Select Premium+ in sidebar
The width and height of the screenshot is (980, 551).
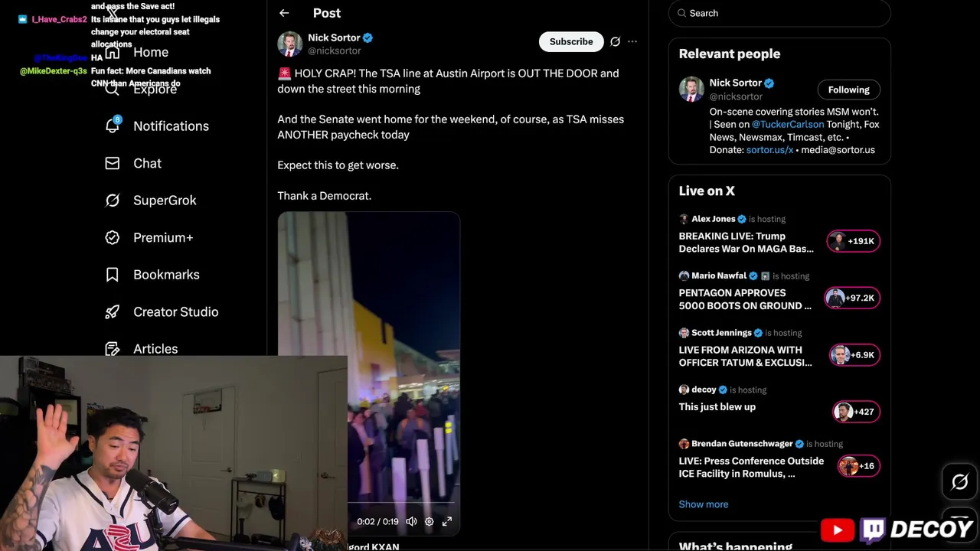click(149, 238)
